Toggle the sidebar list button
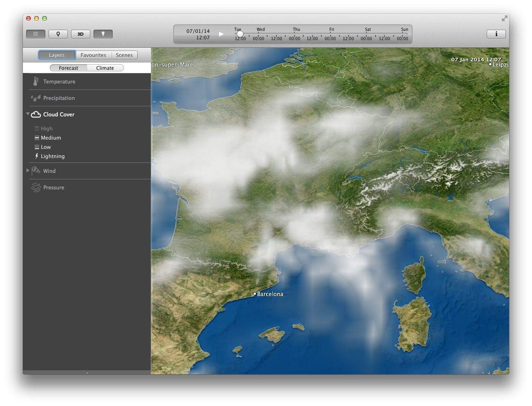This screenshot has height=406, width=532. [x=36, y=34]
